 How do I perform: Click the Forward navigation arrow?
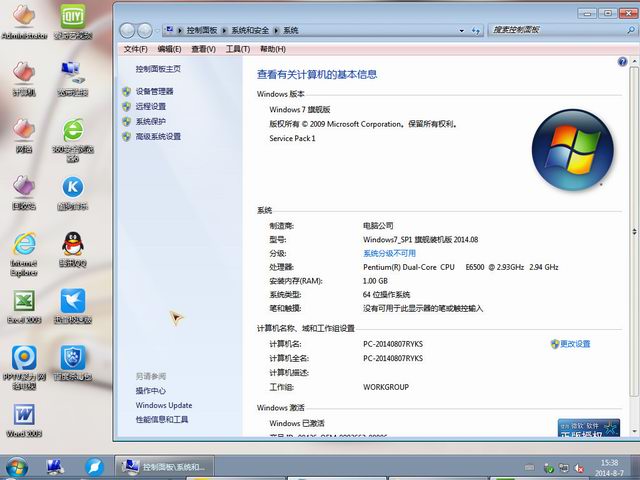pos(144,30)
